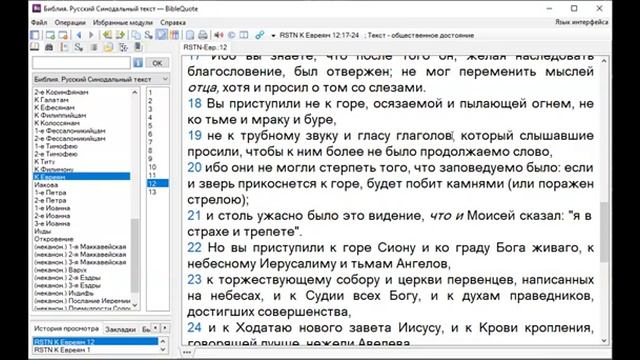Screen dimensions: 640x360
Task: Click the colorful table/gift icon in toolbar
Action: (x=174, y=35)
